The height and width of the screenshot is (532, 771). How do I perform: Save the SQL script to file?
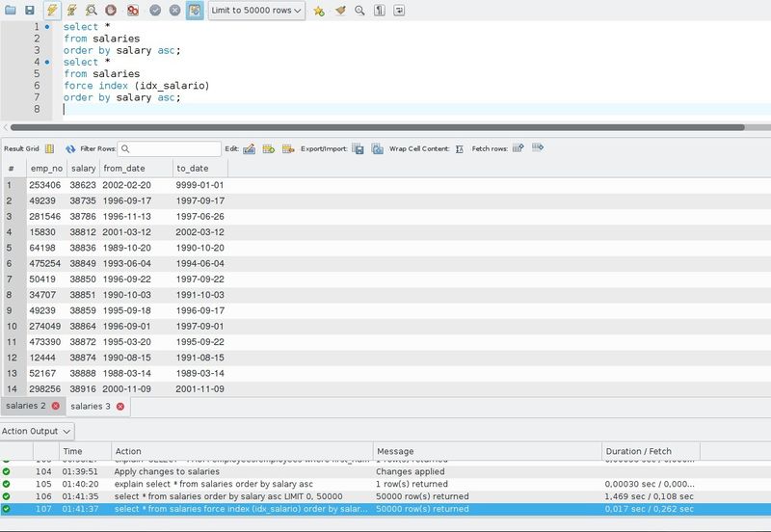30,10
